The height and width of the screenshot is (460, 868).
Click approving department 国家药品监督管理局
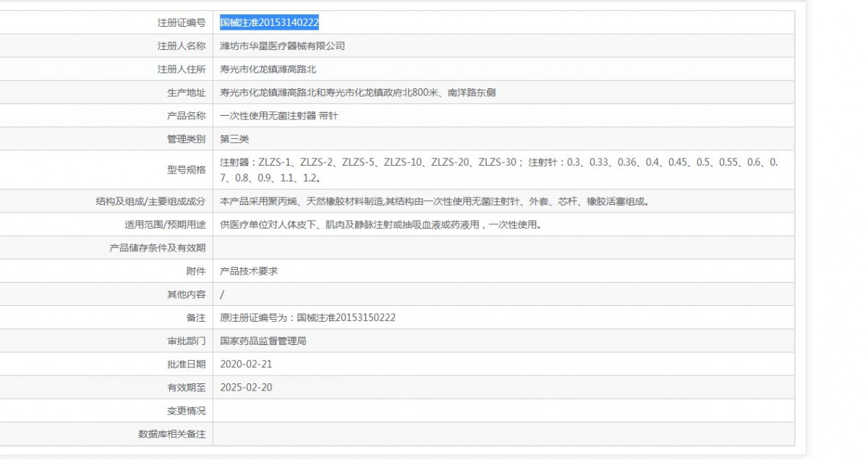[263, 341]
